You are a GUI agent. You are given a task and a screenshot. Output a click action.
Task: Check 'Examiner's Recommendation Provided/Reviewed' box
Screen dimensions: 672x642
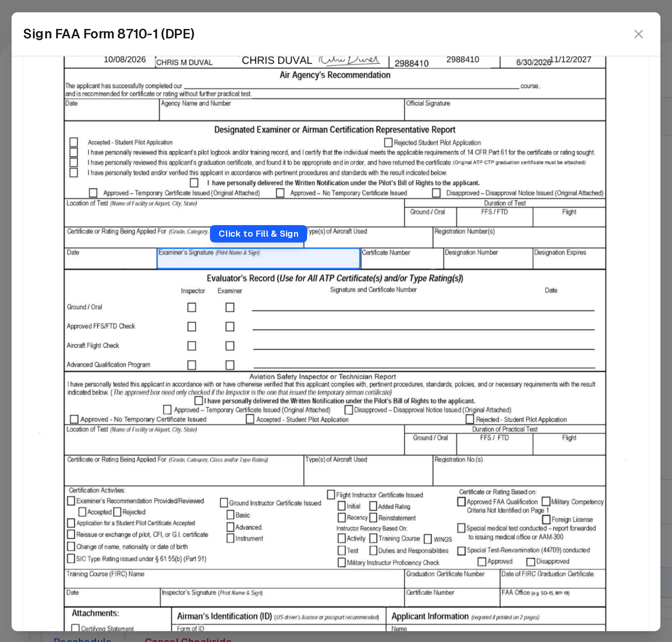click(71, 501)
